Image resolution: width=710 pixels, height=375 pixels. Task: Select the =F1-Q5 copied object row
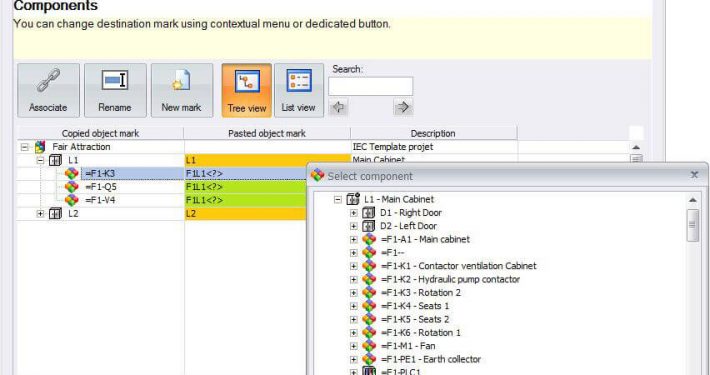(x=101, y=187)
